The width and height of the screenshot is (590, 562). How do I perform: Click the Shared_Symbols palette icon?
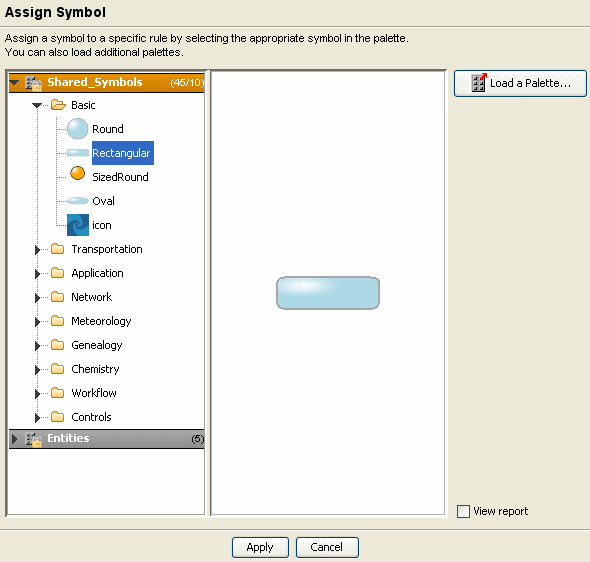[x=33, y=83]
